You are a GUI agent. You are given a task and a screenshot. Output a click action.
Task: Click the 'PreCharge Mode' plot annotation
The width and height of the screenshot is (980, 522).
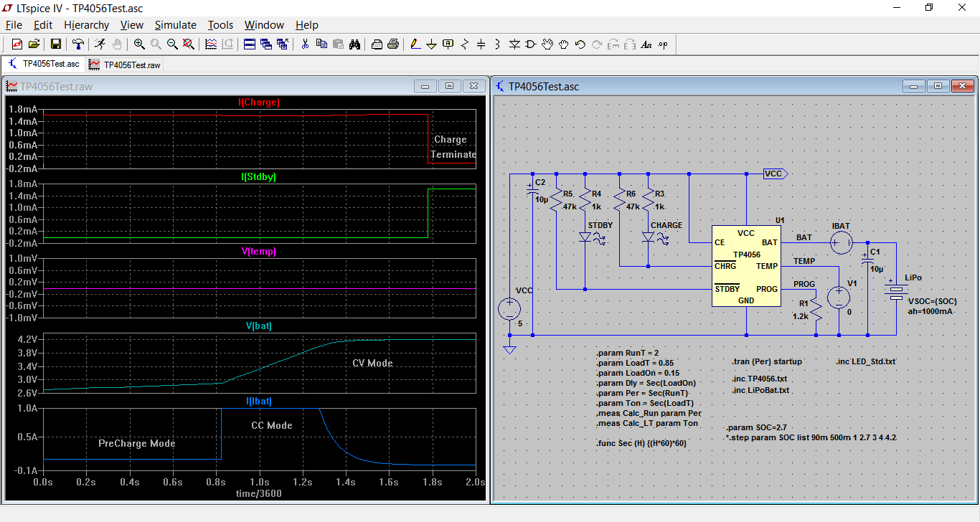(x=137, y=443)
